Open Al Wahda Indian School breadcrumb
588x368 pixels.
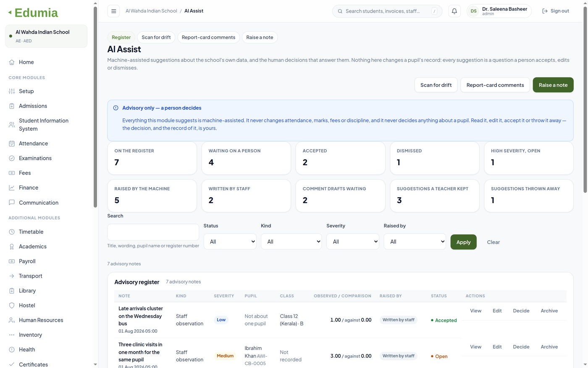pyautogui.click(x=151, y=11)
